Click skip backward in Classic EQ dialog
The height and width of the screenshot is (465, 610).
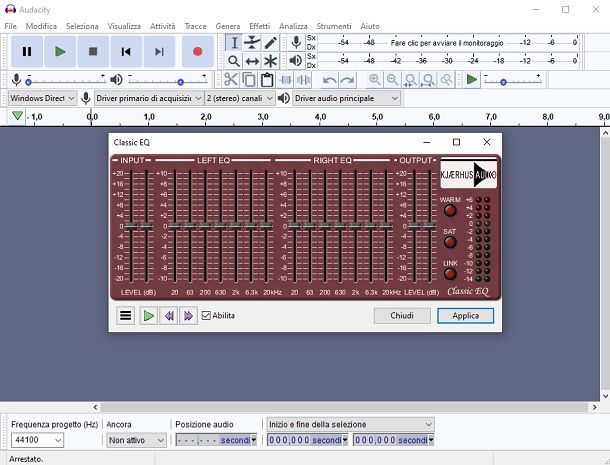click(x=169, y=316)
